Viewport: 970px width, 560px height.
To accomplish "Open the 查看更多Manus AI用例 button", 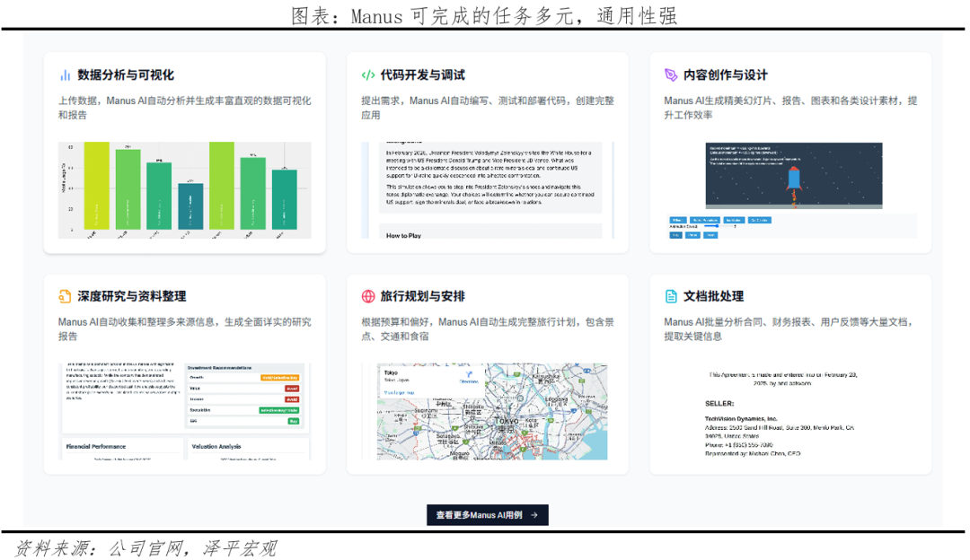I will click(x=487, y=515).
